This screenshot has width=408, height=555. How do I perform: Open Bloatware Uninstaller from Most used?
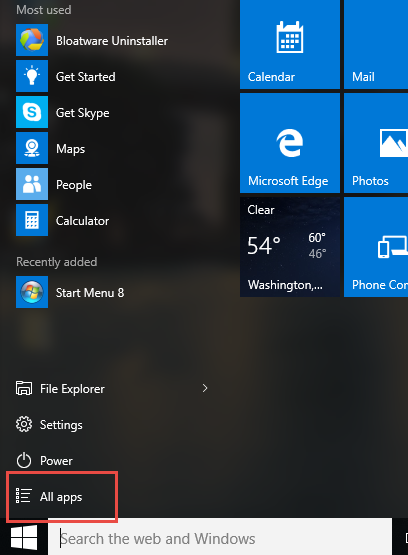click(92, 40)
